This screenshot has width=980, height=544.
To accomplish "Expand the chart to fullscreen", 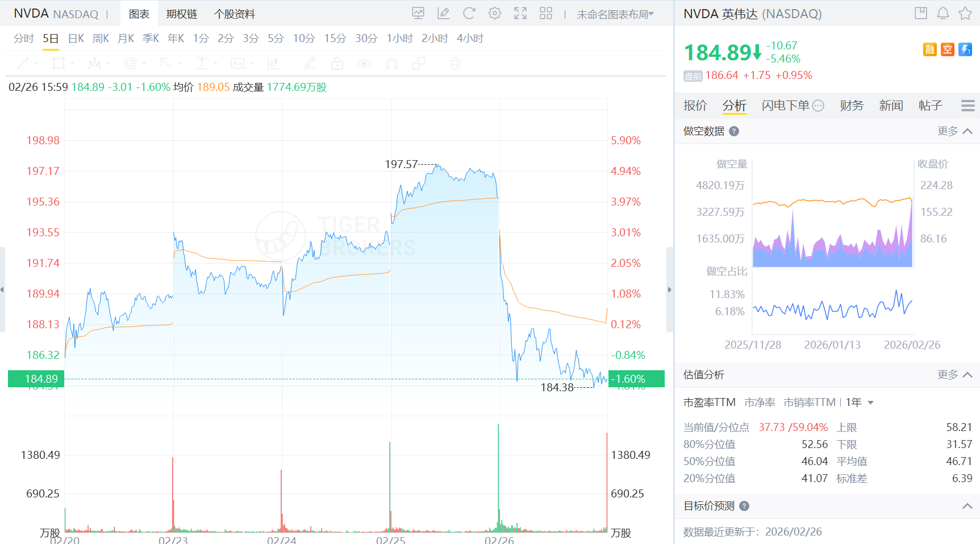I will [520, 14].
